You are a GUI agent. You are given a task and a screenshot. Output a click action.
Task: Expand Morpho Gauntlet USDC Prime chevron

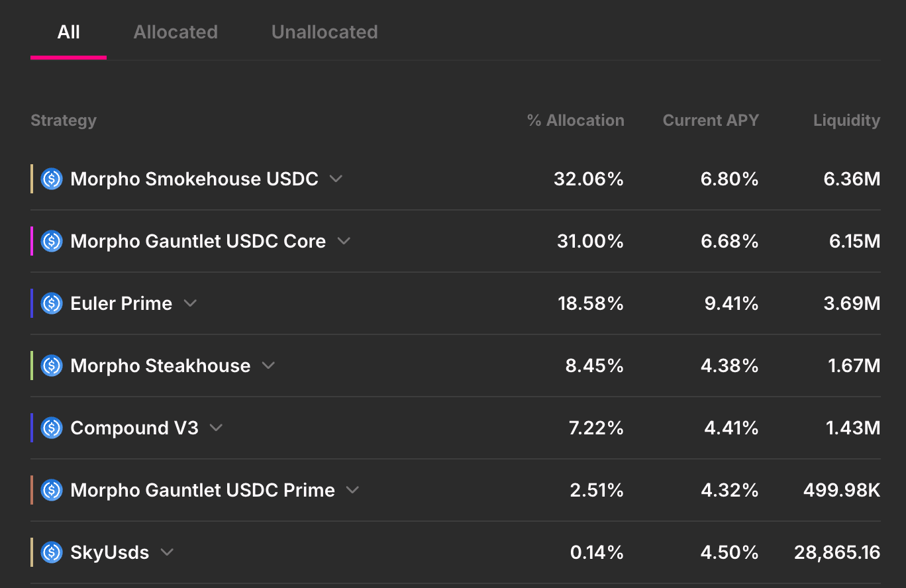[x=353, y=490]
